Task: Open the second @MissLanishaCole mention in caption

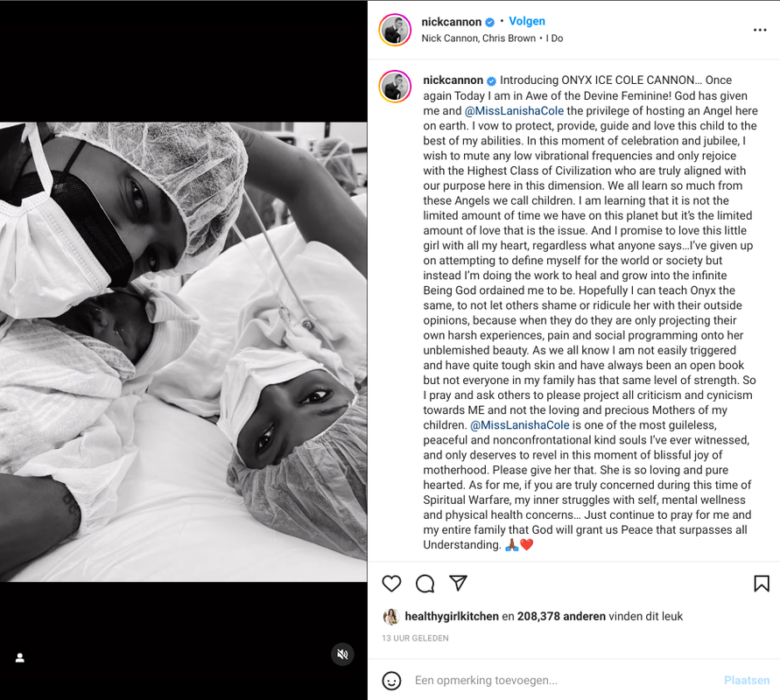Action: [x=519, y=425]
